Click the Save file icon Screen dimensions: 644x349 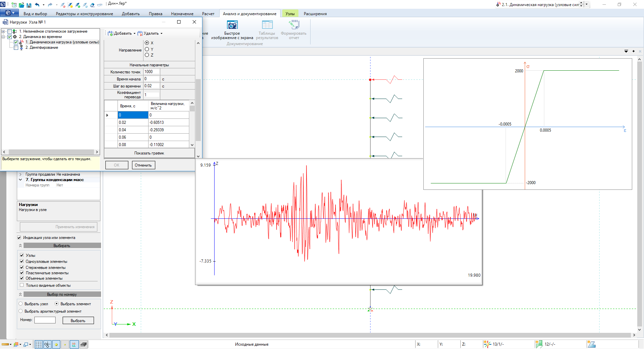point(29,5)
